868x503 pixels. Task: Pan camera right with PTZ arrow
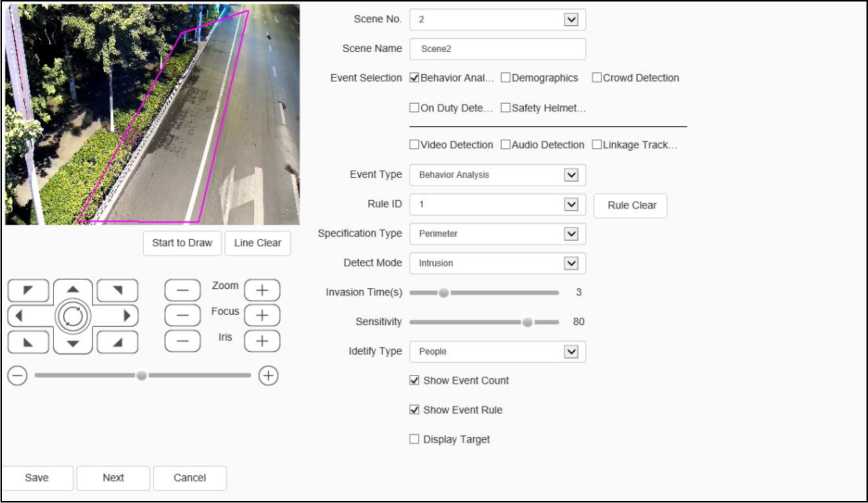pyautogui.click(x=123, y=316)
